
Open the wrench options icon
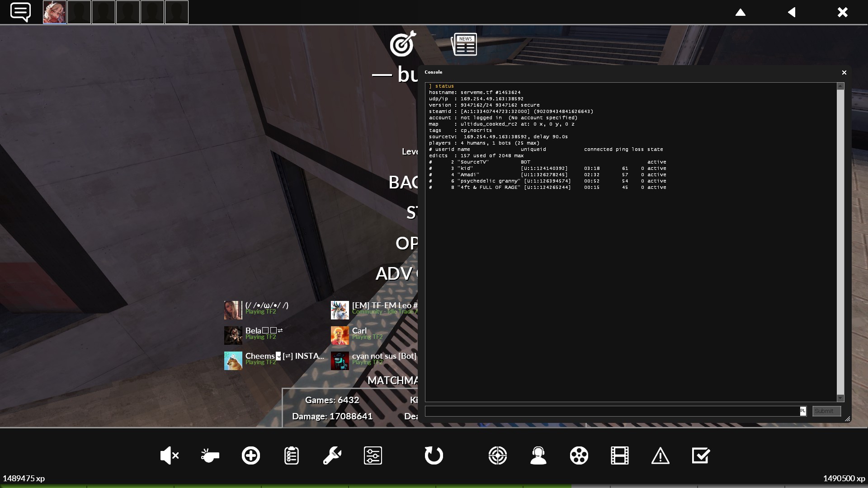pos(332,455)
